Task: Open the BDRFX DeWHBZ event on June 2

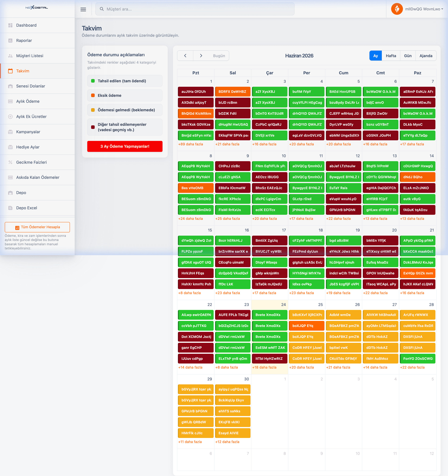Action: pos(233,92)
